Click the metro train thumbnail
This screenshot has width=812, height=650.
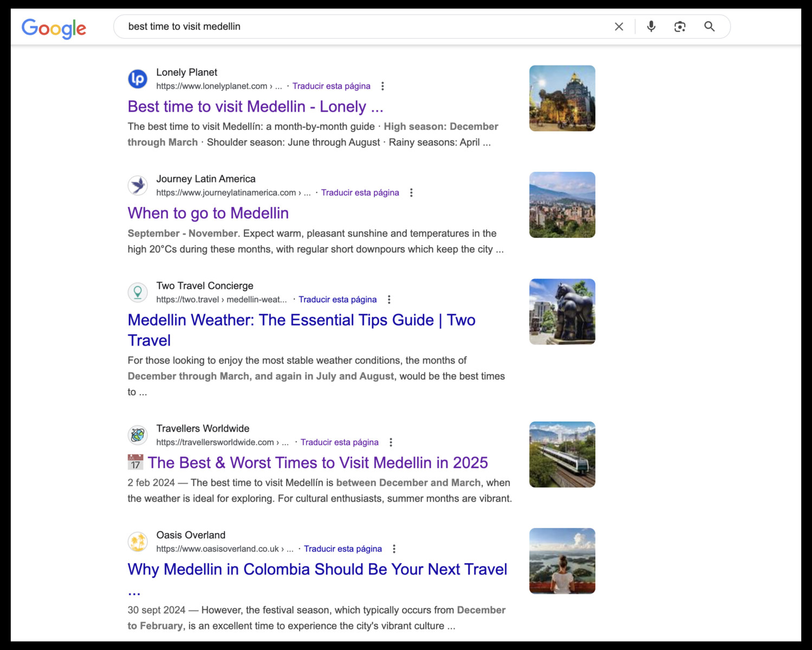[x=562, y=454]
